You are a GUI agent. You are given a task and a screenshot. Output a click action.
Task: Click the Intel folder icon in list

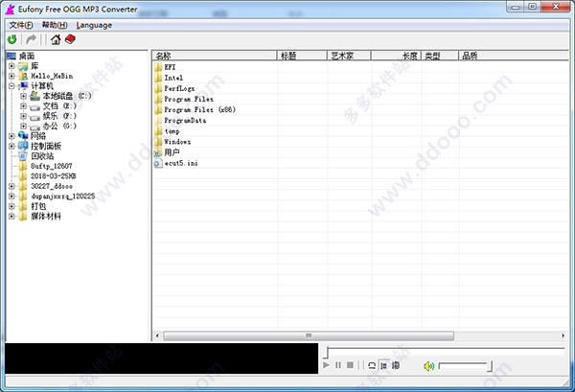(x=158, y=78)
